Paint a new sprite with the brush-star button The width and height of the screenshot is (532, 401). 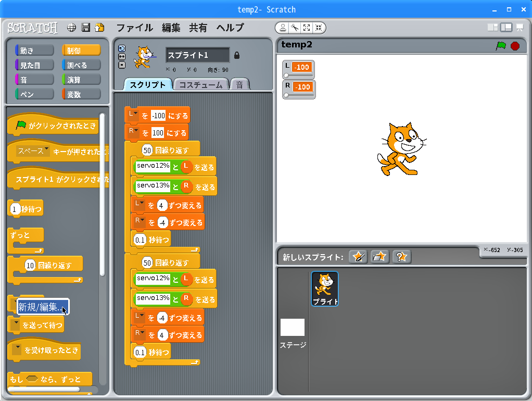click(358, 257)
